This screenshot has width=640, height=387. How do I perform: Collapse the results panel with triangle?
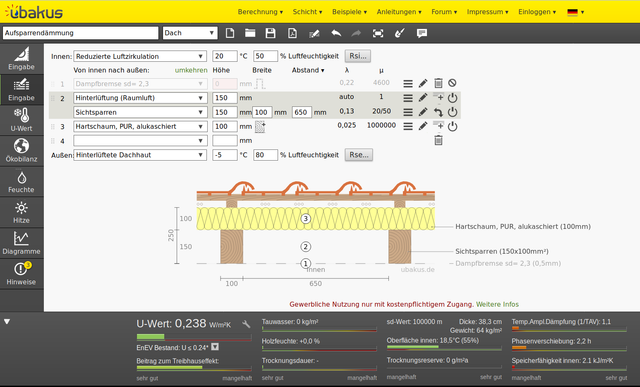7,322
